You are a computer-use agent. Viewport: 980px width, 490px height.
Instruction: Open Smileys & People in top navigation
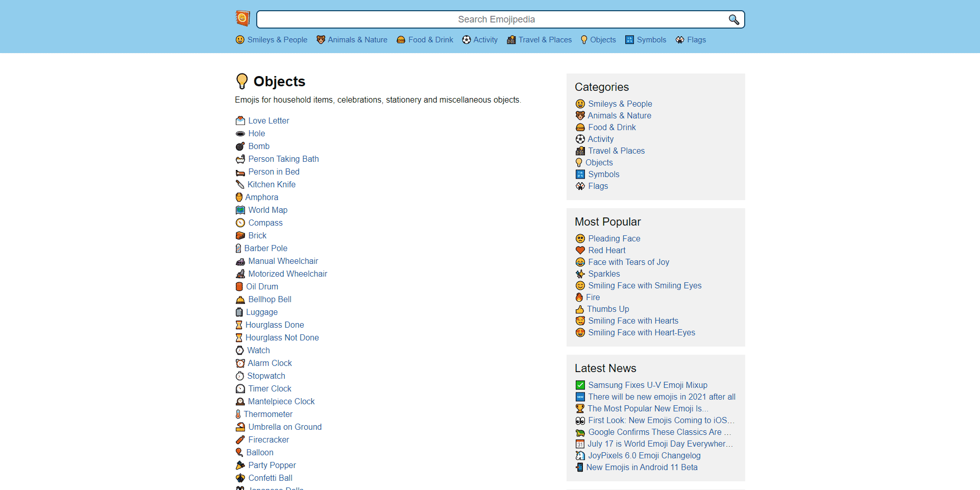click(x=277, y=40)
